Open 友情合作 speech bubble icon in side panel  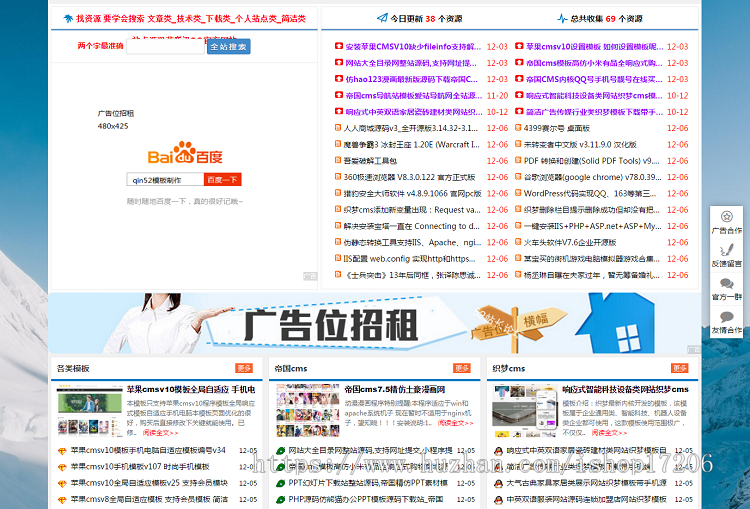(x=727, y=316)
